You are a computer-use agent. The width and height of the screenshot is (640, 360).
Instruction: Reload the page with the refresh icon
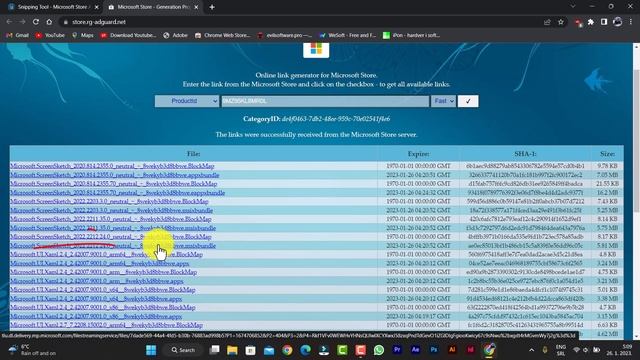point(36,22)
